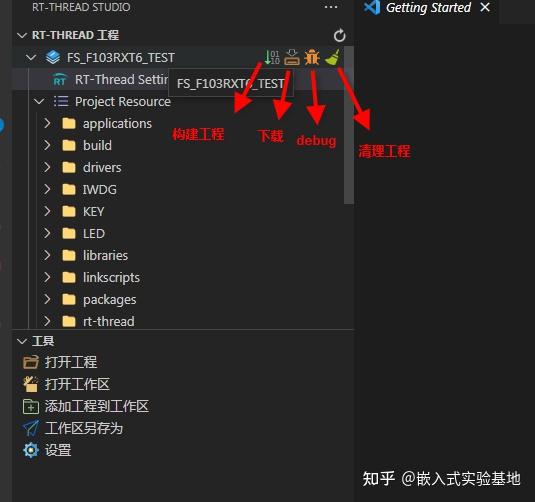Click the project tree vertical scrollbar

pyautogui.click(x=349, y=126)
